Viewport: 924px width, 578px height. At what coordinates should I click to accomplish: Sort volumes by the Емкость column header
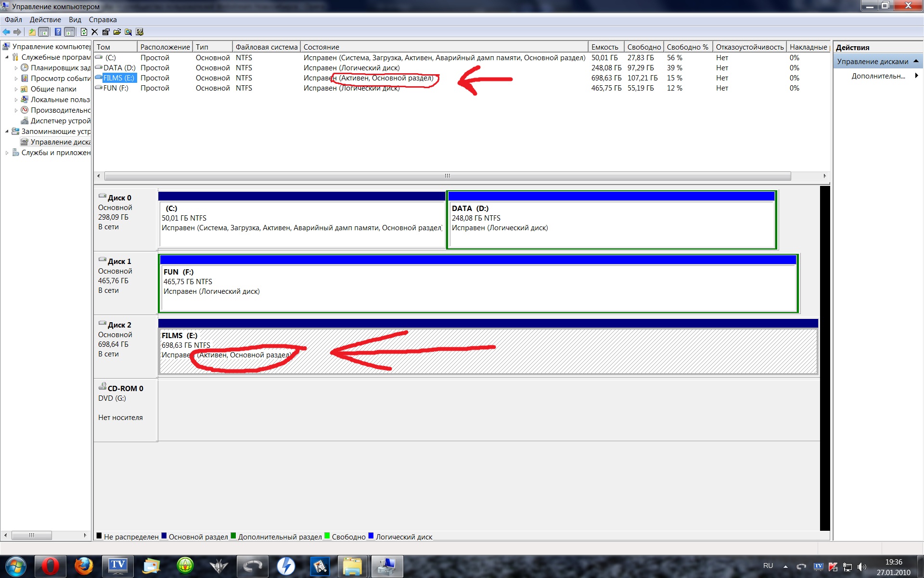605,47
